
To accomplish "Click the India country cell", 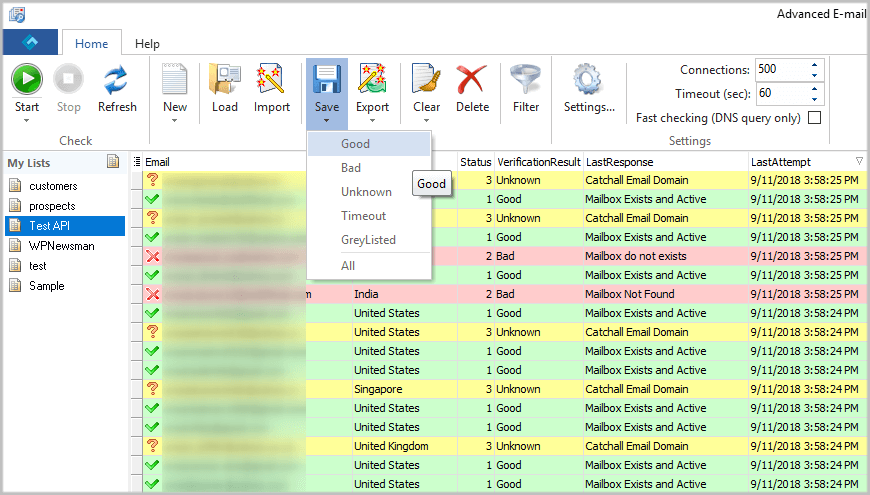I will coord(404,294).
